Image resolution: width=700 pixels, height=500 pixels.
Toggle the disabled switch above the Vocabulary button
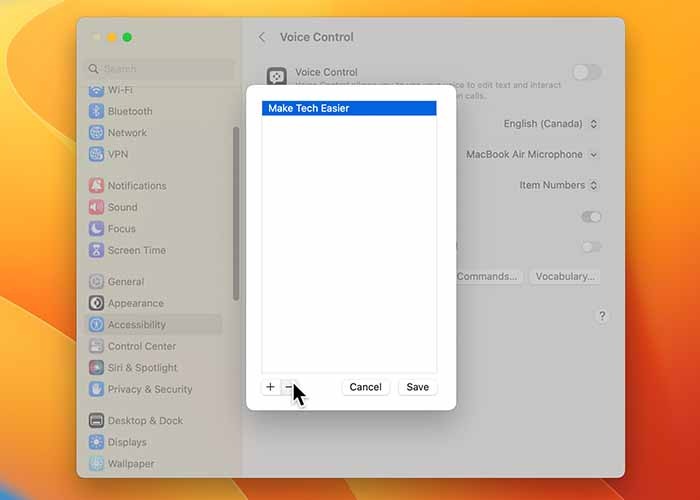pyautogui.click(x=591, y=247)
